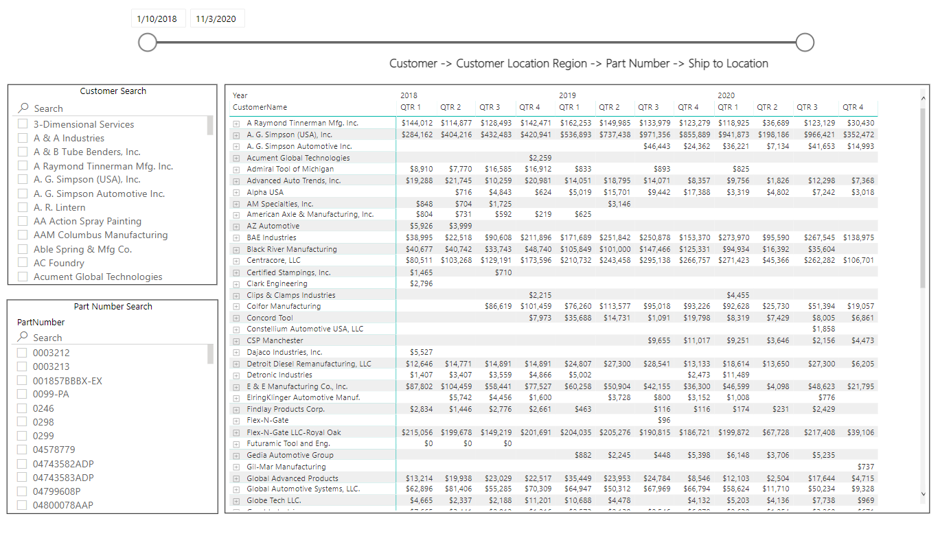The height and width of the screenshot is (560, 940).
Task: Click the start date field 1/10/2018
Action: [x=157, y=19]
